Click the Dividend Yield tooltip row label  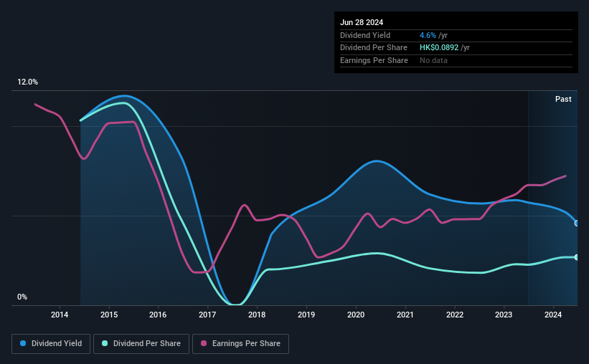click(365, 35)
